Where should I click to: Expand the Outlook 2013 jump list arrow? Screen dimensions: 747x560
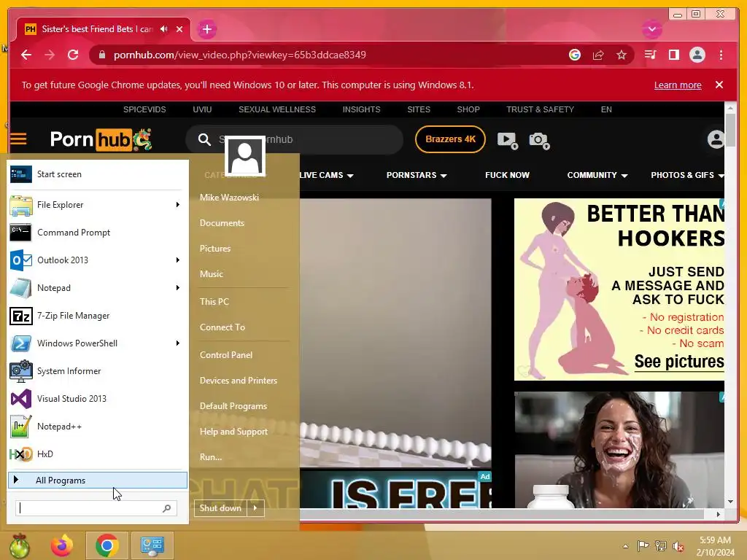[178, 260]
